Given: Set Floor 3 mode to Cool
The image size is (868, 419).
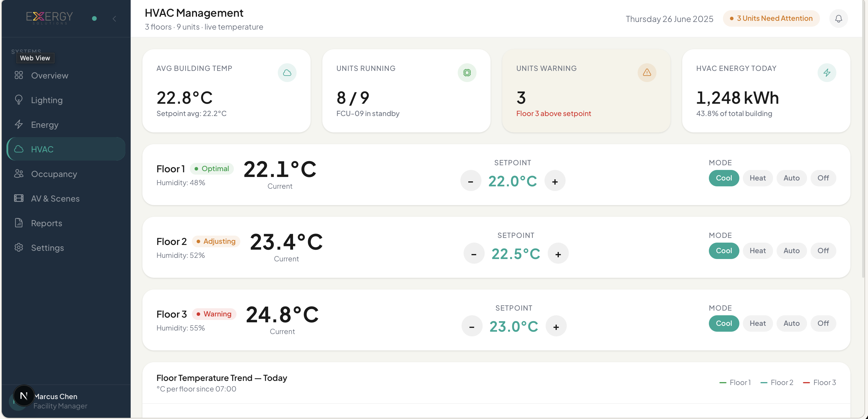Looking at the screenshot, I should pos(724,323).
